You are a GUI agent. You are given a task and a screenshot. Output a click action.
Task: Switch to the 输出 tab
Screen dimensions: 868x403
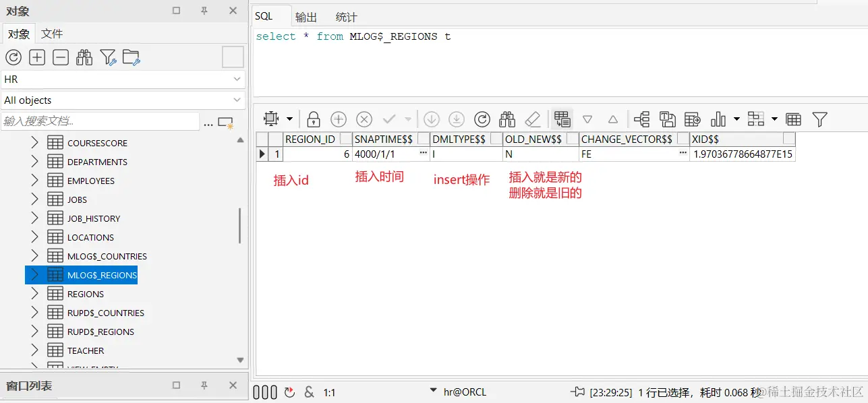coord(306,18)
